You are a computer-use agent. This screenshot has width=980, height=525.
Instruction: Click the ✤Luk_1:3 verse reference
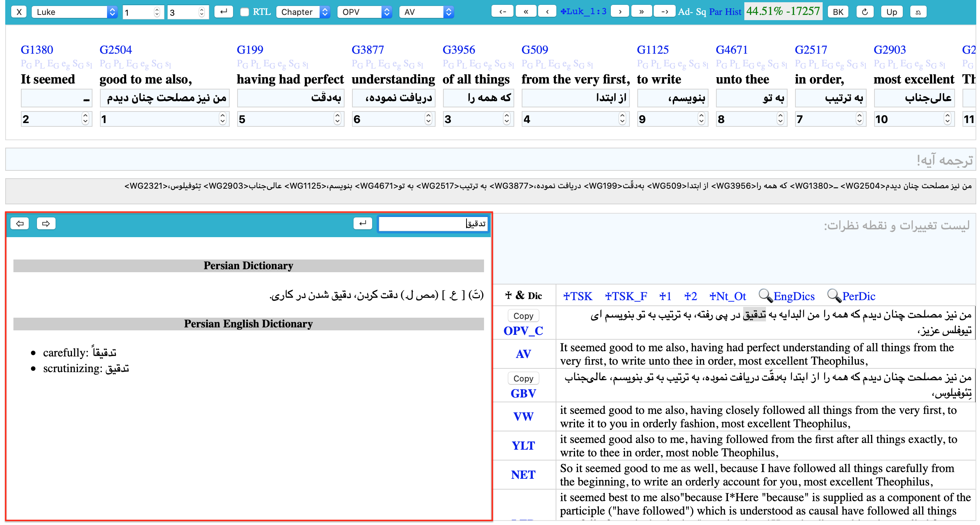[x=583, y=12]
